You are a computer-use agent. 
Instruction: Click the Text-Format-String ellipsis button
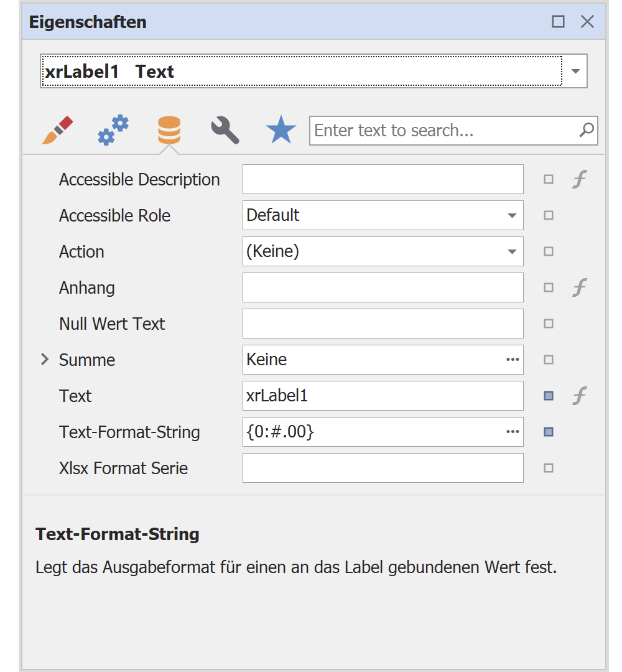point(513,432)
